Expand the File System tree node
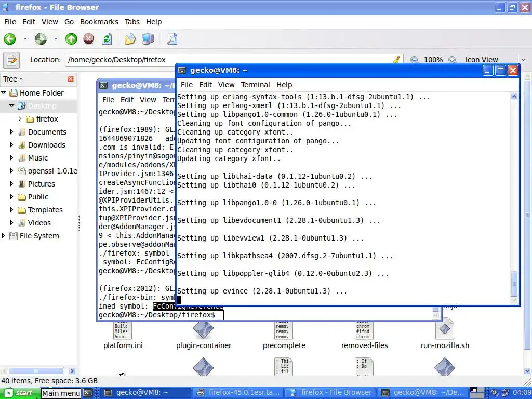The height and width of the screenshot is (399, 532). 4,236
